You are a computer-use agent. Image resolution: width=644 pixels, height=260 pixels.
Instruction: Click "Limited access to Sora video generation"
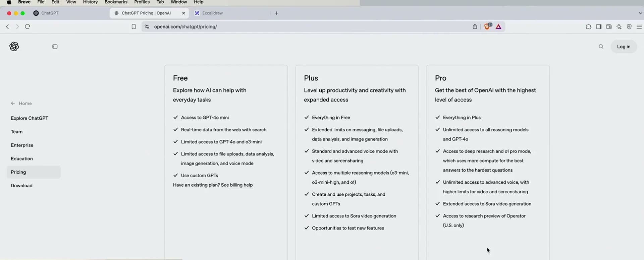coord(354,216)
